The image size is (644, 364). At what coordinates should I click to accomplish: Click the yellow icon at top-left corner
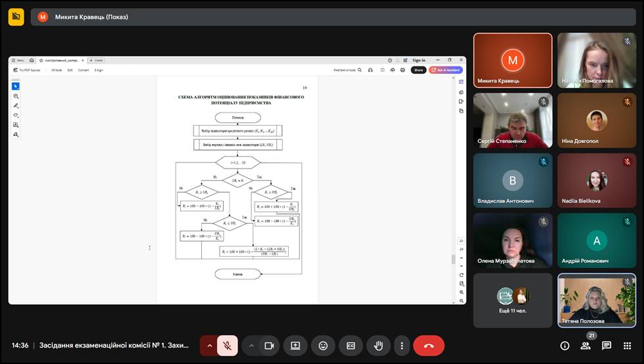tap(16, 17)
